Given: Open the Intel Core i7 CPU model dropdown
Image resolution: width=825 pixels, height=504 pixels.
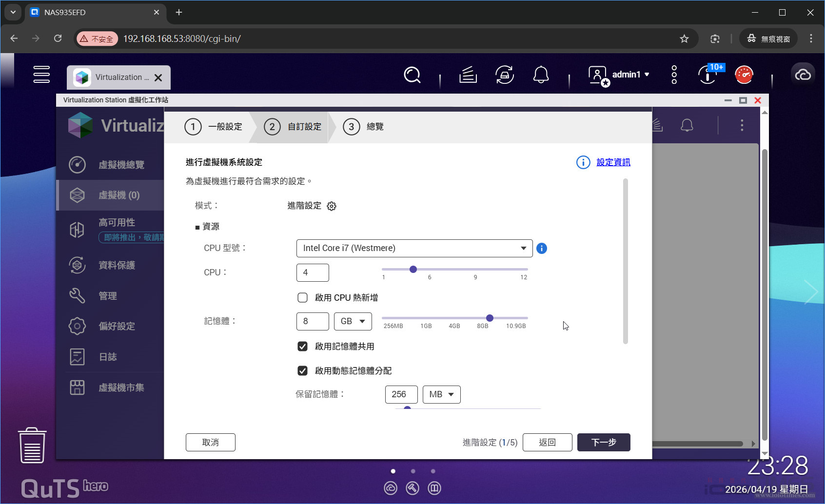Looking at the screenshot, I should point(523,248).
